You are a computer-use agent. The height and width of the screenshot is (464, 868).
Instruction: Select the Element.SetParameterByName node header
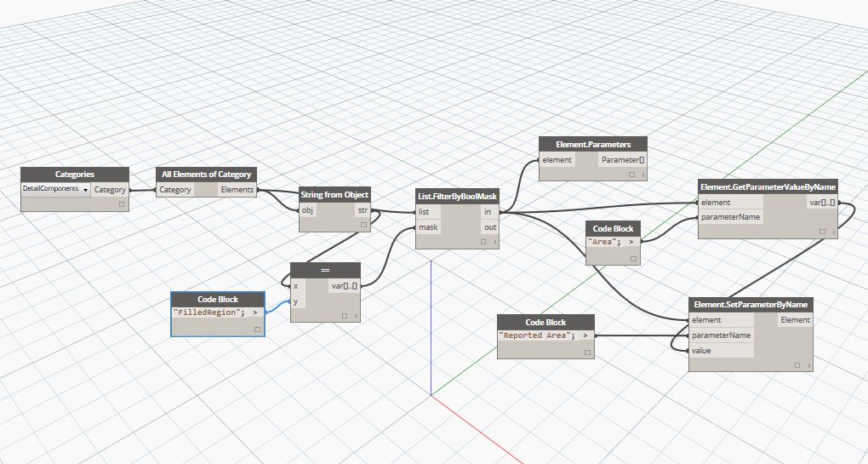coord(751,305)
